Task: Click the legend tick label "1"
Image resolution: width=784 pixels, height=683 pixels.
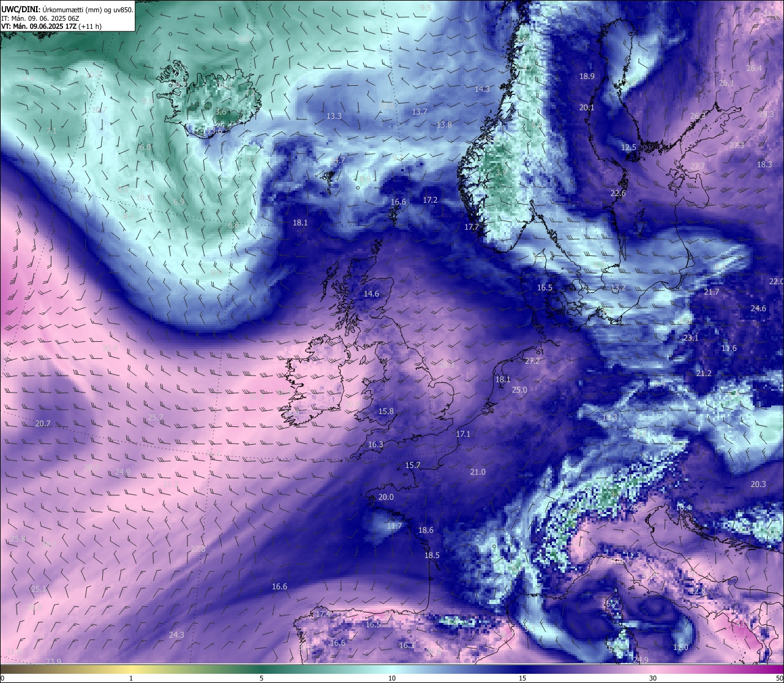Action: pos(131,678)
